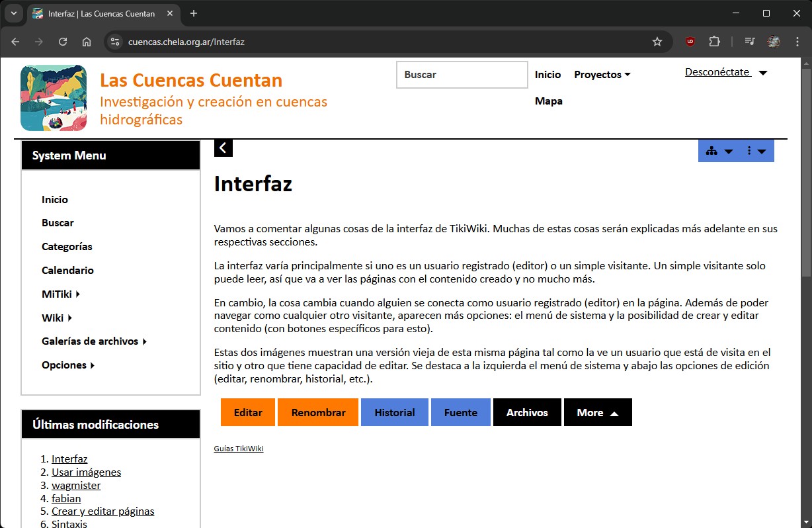Viewport: 812px width, 528px height.
Task: Open the page structure icon dropdown
Action: 719,151
